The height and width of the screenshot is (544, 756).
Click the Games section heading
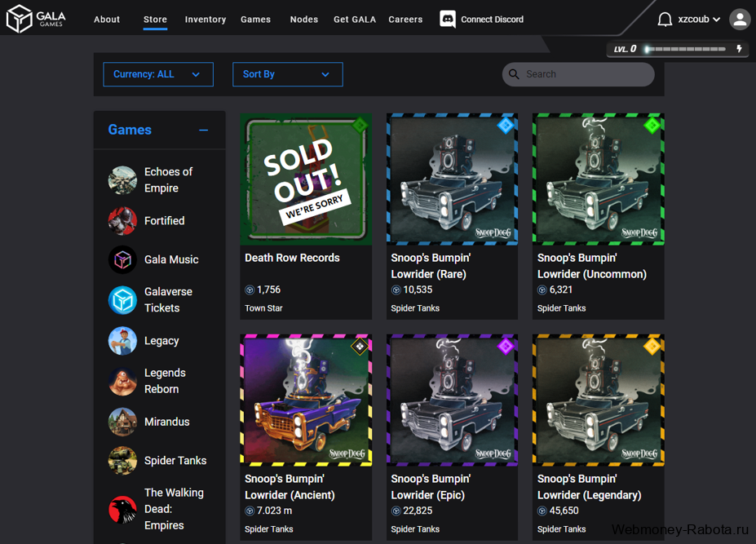point(130,130)
